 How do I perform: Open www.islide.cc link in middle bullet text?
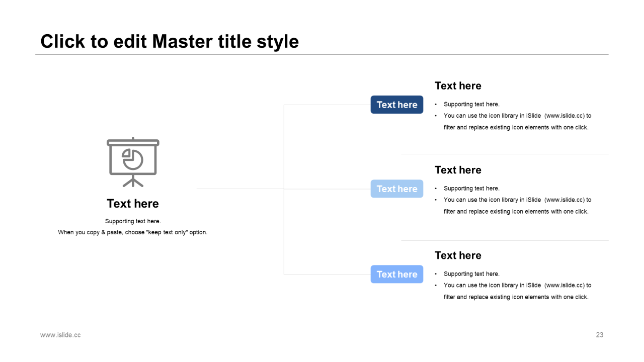pos(564,200)
